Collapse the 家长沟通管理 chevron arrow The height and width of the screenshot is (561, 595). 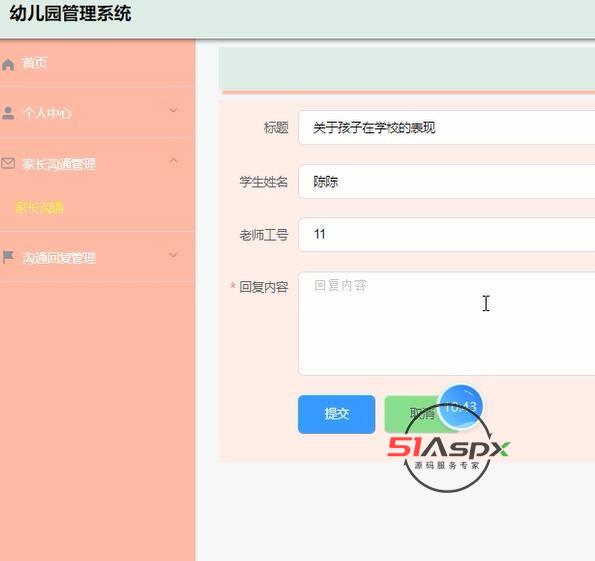tap(173, 161)
